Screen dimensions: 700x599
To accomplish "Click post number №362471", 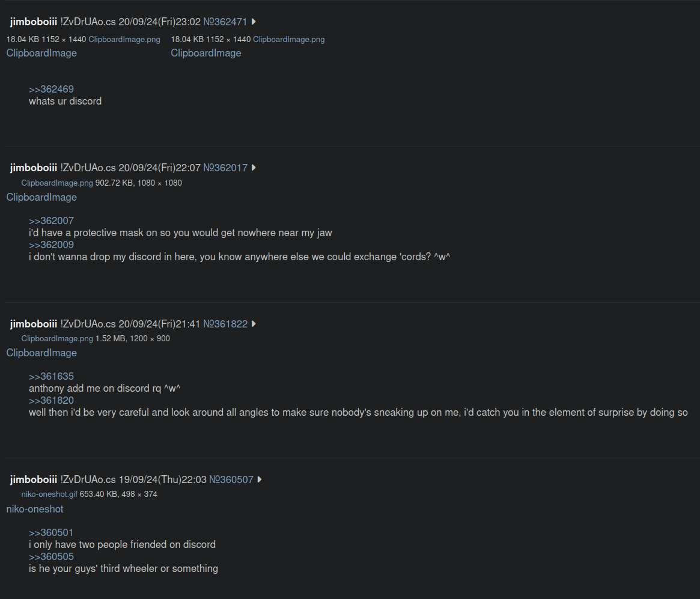I will click(x=225, y=22).
